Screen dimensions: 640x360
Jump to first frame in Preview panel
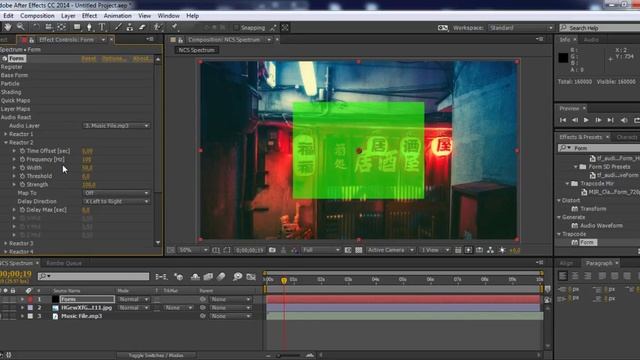click(563, 120)
